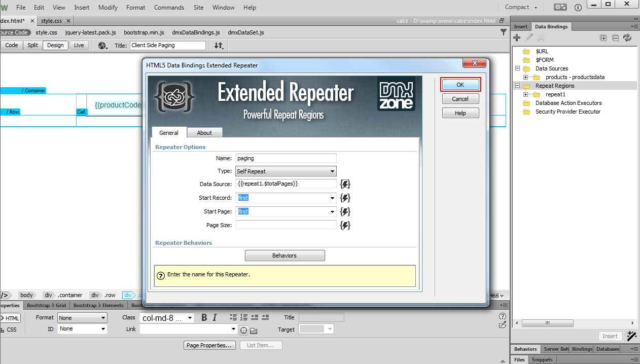Open the Modify menu

pyautogui.click(x=108, y=8)
